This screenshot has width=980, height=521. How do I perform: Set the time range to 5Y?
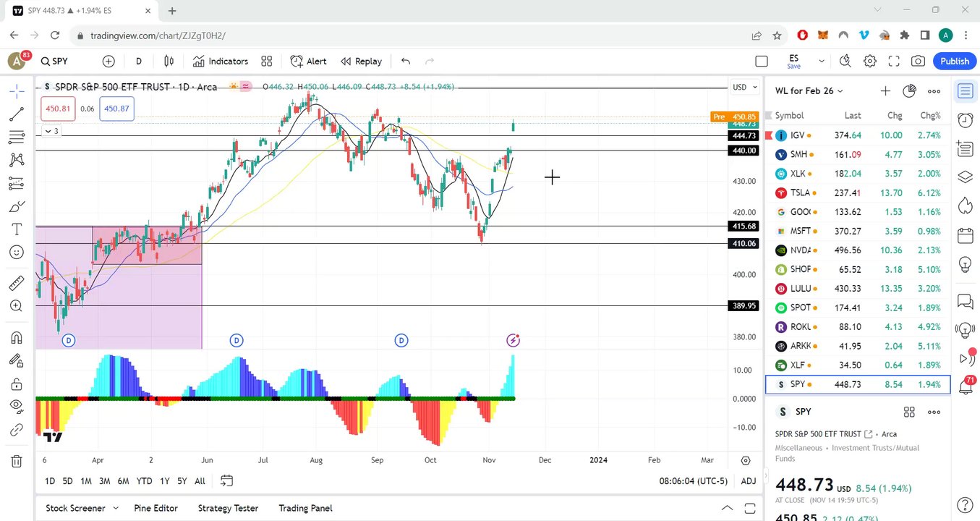click(x=182, y=481)
